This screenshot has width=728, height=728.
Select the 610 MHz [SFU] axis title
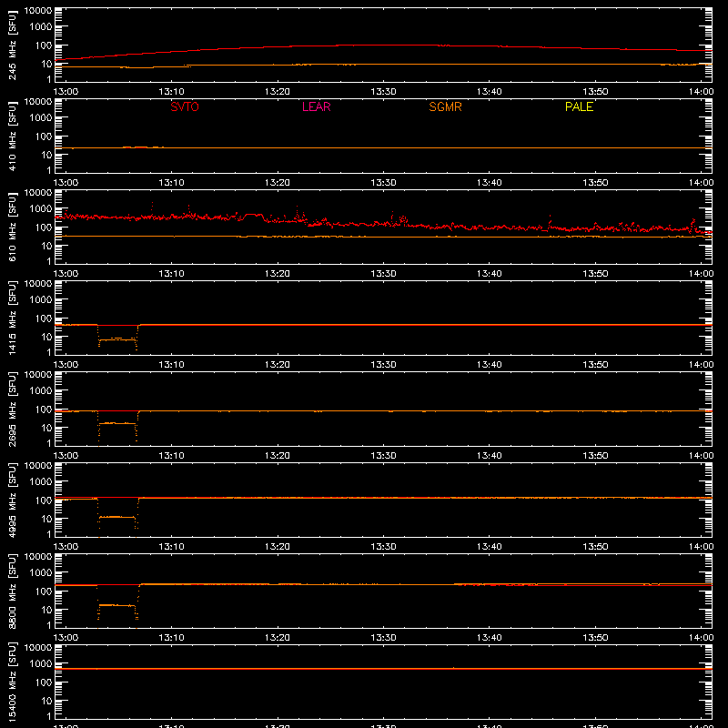coord(13,227)
